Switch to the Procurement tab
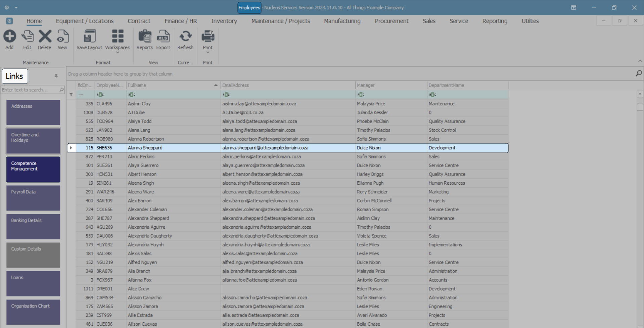The width and height of the screenshot is (644, 328). point(391,21)
